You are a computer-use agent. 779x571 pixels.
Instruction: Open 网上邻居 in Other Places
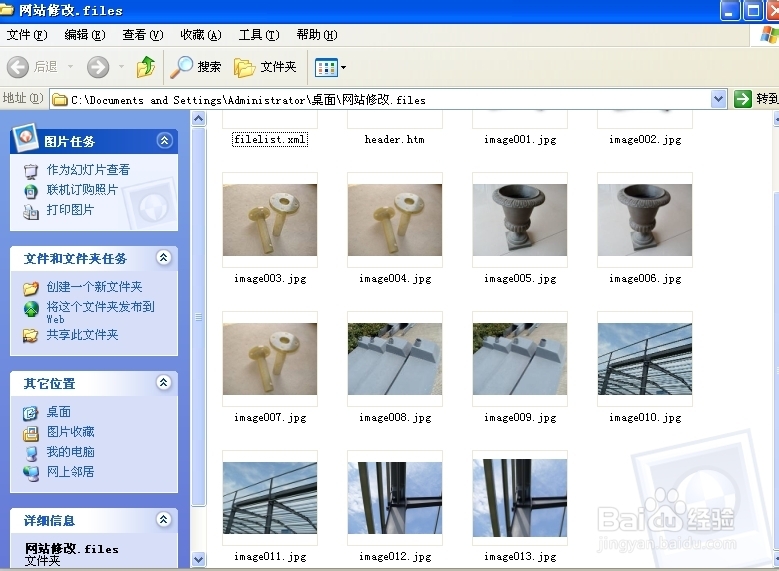click(x=71, y=472)
